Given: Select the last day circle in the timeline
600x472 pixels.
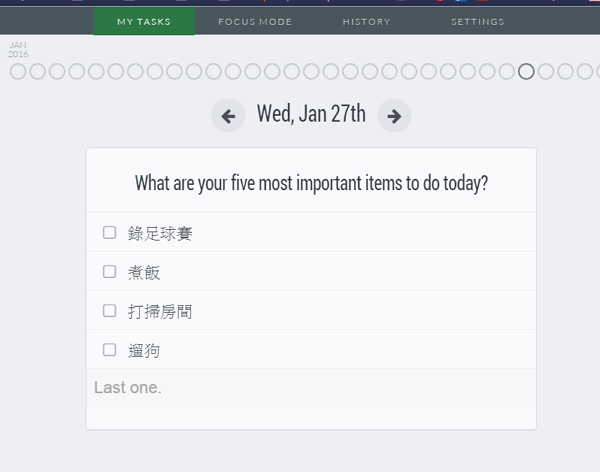Looking at the screenshot, I should pos(585,72).
